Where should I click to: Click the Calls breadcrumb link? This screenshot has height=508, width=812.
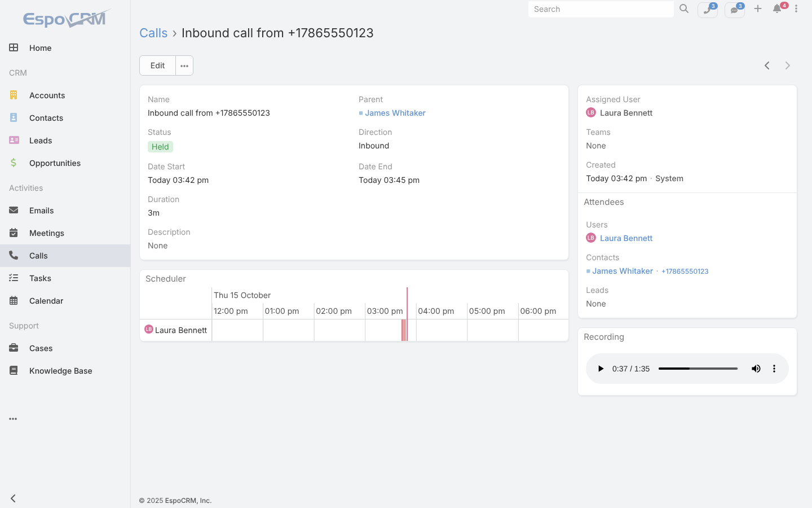(153, 33)
